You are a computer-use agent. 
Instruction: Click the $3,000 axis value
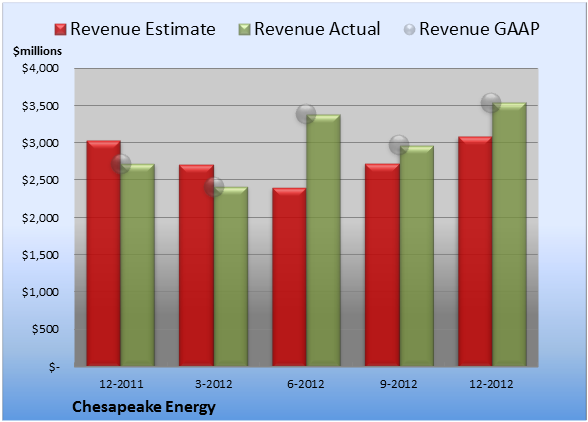click(x=40, y=143)
